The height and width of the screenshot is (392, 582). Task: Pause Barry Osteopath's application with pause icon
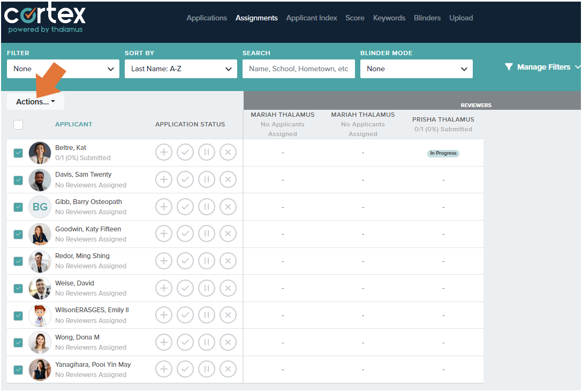click(207, 206)
